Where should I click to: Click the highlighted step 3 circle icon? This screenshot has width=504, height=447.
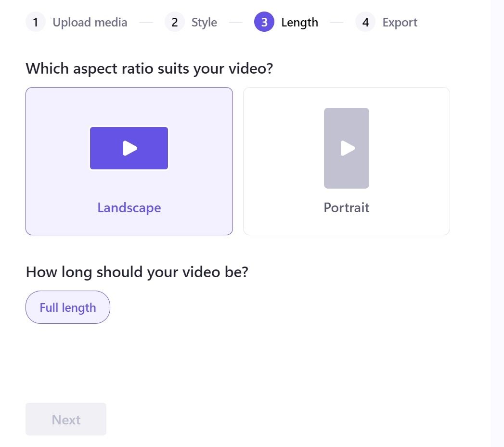click(263, 22)
